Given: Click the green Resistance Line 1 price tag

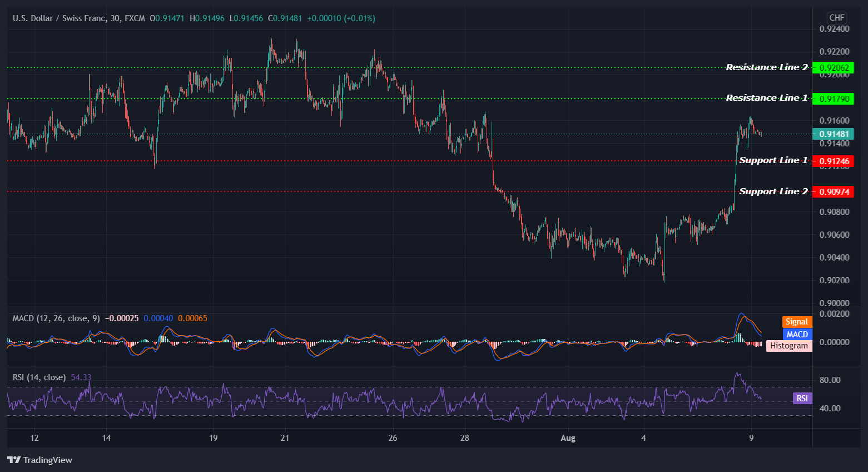Looking at the screenshot, I should point(836,98).
